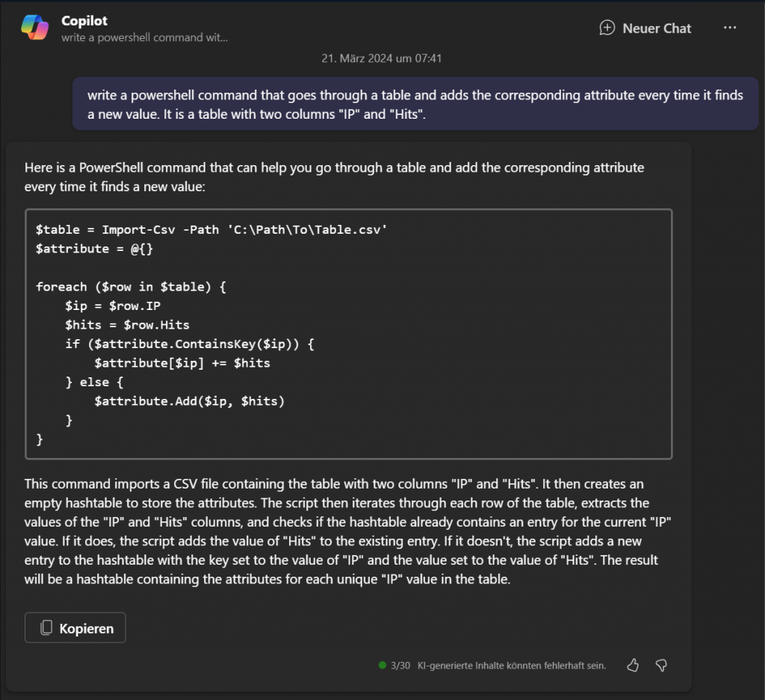Dislike the response with thumbs down
Viewport: 765px width, 700px height.
[660, 665]
